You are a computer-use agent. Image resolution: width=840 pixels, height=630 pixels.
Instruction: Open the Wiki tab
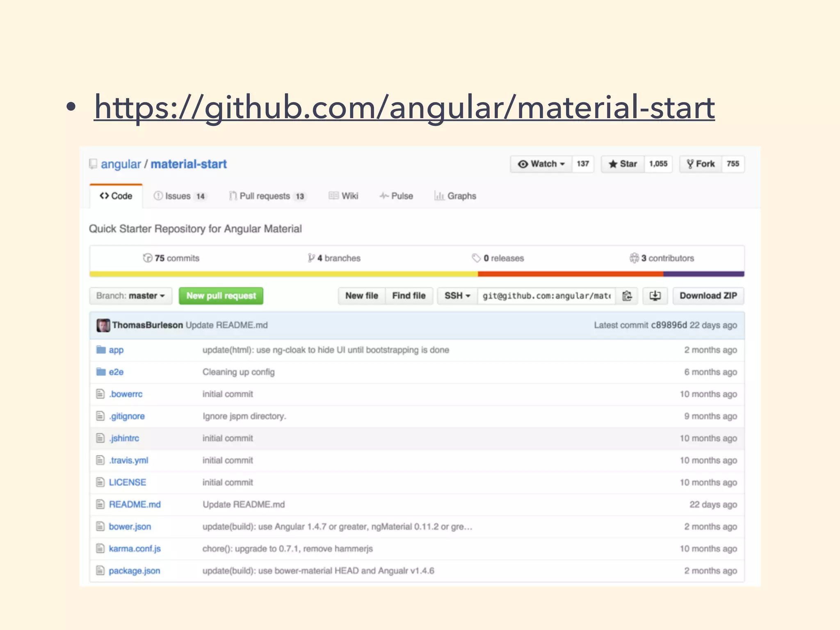click(344, 196)
